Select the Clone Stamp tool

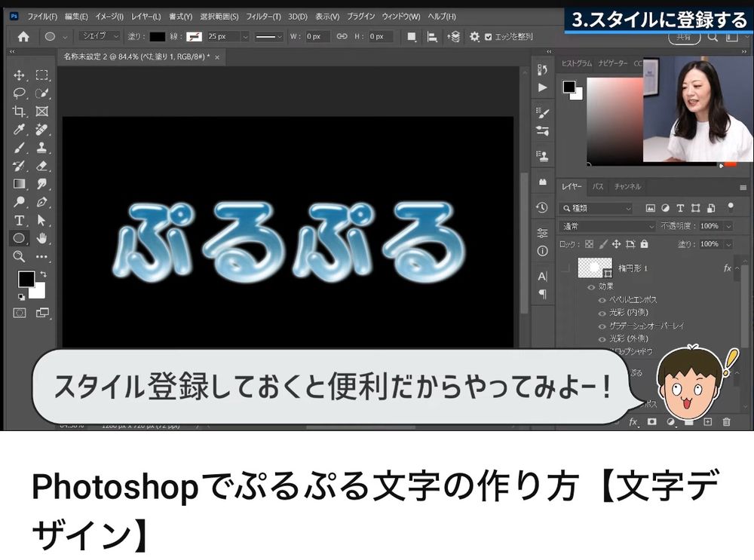(41, 148)
